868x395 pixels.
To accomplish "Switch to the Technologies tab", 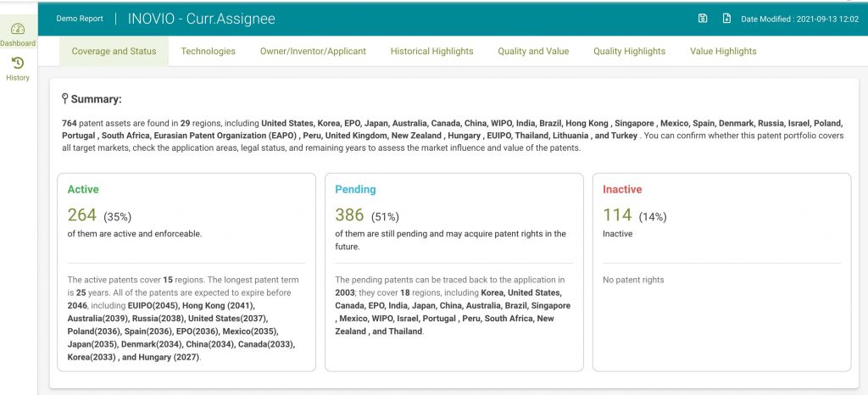I will click(x=209, y=51).
